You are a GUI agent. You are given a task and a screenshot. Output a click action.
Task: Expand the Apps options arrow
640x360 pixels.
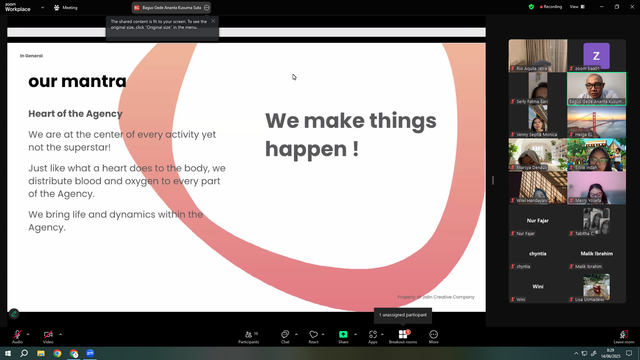(x=382, y=334)
